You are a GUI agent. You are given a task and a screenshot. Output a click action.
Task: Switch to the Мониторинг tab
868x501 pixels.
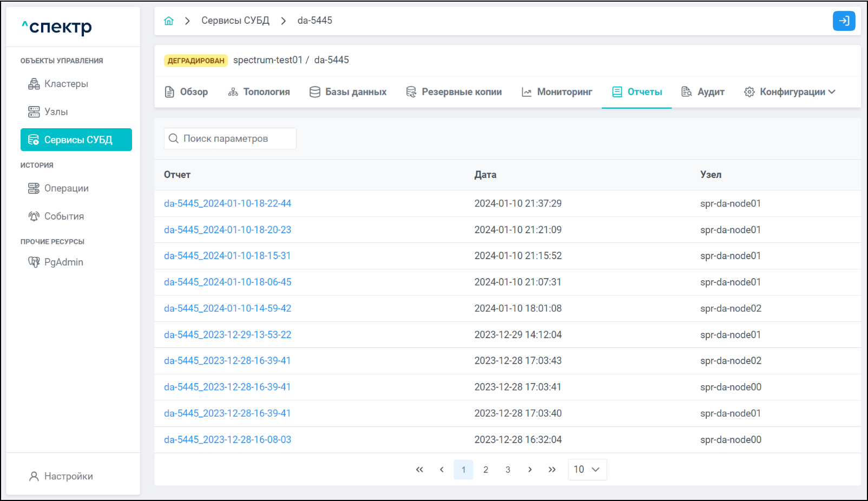point(557,92)
